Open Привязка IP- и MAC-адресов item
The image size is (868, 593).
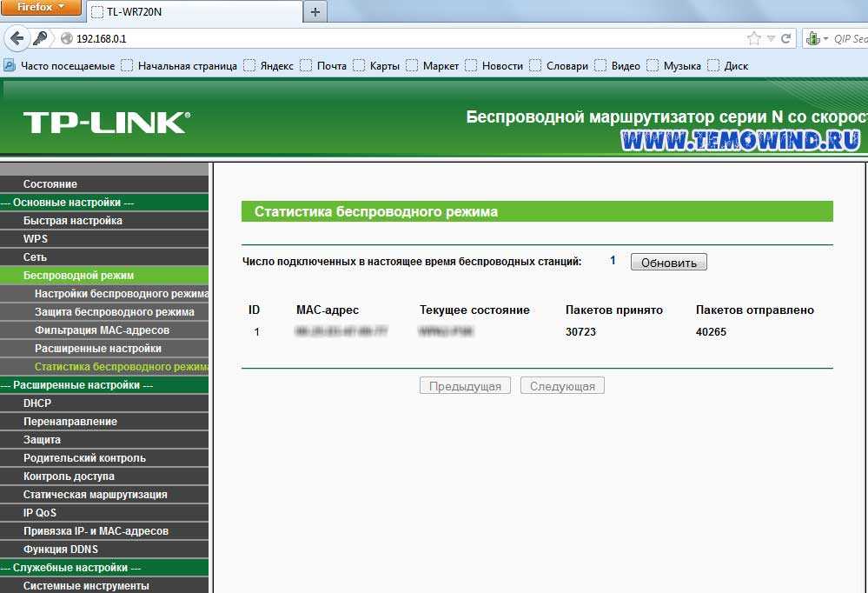pos(104,531)
